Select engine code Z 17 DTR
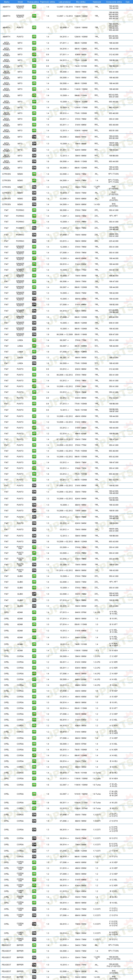 tap(114, 851)
